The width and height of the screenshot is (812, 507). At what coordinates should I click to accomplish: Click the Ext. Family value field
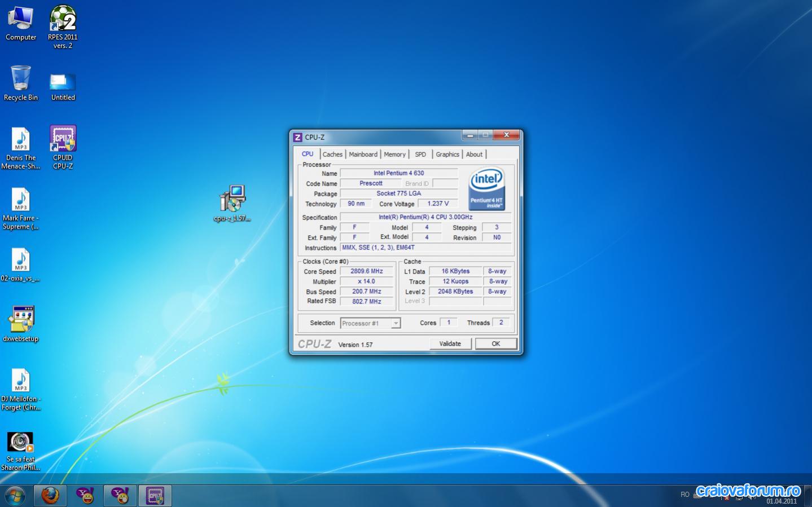click(354, 237)
